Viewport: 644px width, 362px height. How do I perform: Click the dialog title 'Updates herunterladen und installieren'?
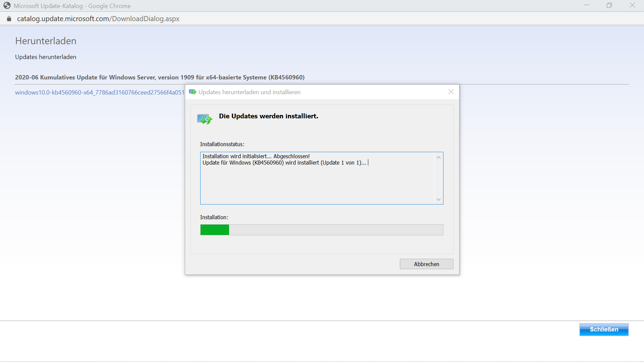click(249, 92)
